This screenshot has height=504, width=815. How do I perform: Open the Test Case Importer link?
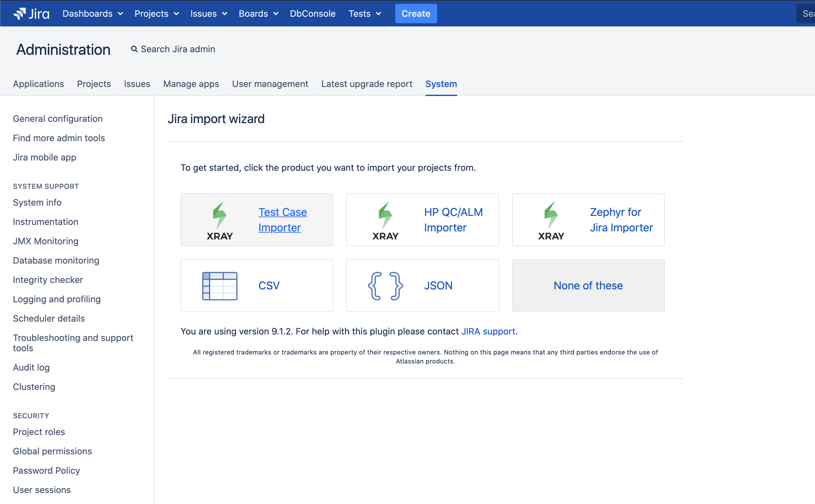click(282, 220)
